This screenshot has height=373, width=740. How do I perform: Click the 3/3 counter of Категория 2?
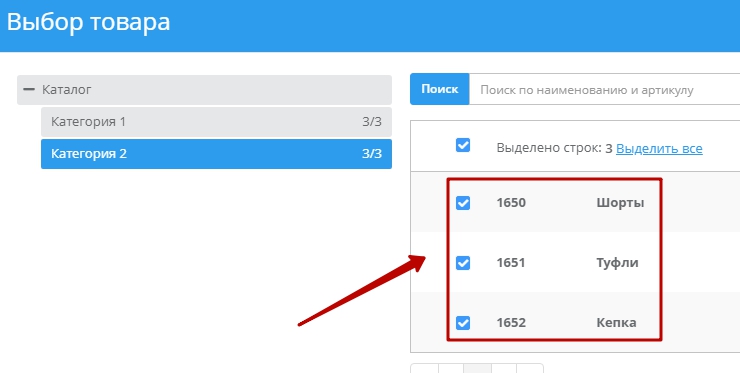pos(372,153)
